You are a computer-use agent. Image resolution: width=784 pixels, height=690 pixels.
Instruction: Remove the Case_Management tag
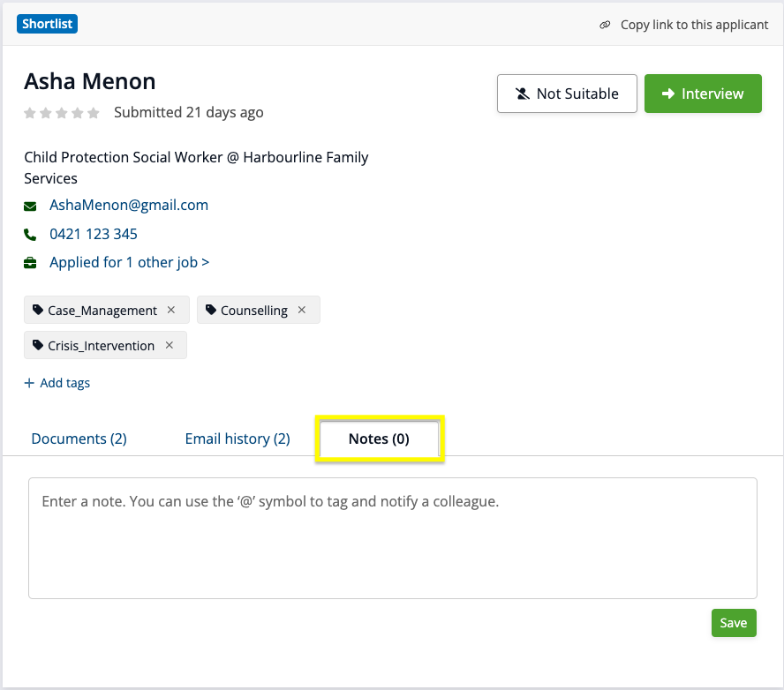(x=171, y=311)
